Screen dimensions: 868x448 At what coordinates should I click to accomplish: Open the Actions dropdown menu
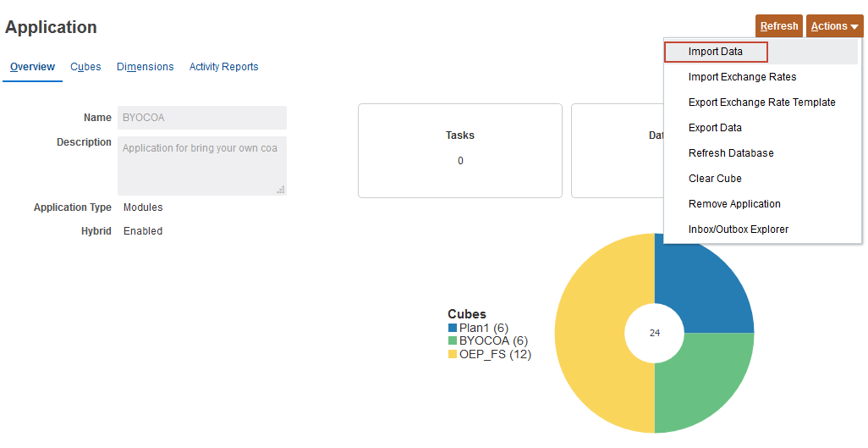tap(834, 26)
